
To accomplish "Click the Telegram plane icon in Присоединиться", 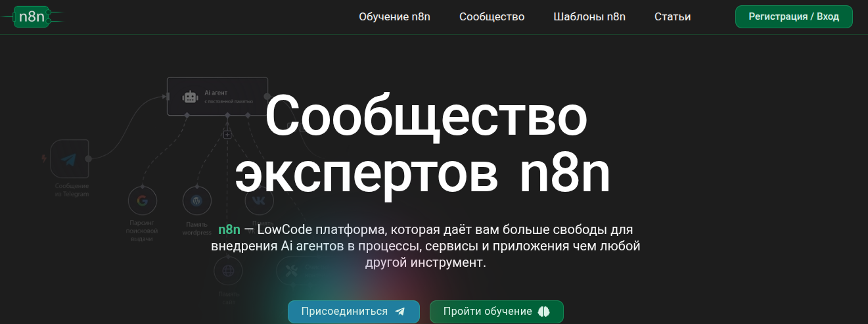I will [400, 312].
